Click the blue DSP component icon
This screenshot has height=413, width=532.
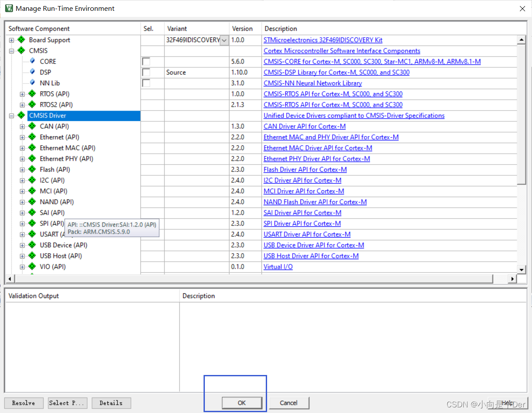coord(32,72)
